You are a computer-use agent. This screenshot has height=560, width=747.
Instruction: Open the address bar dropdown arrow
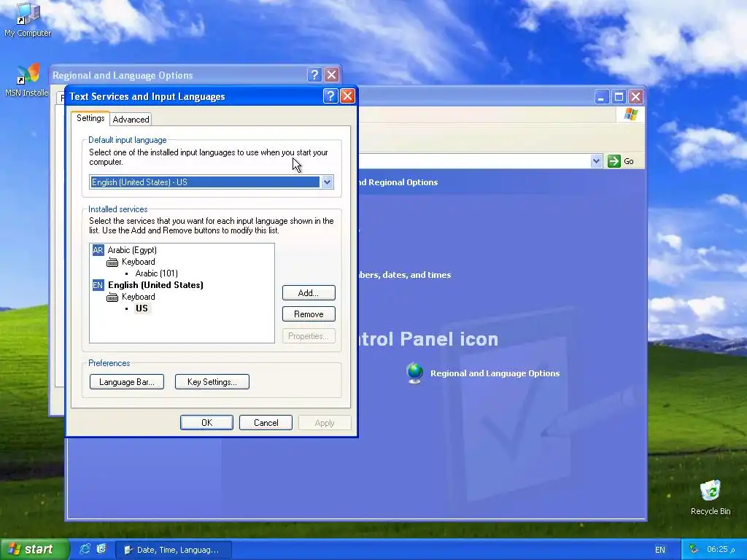pyautogui.click(x=596, y=161)
